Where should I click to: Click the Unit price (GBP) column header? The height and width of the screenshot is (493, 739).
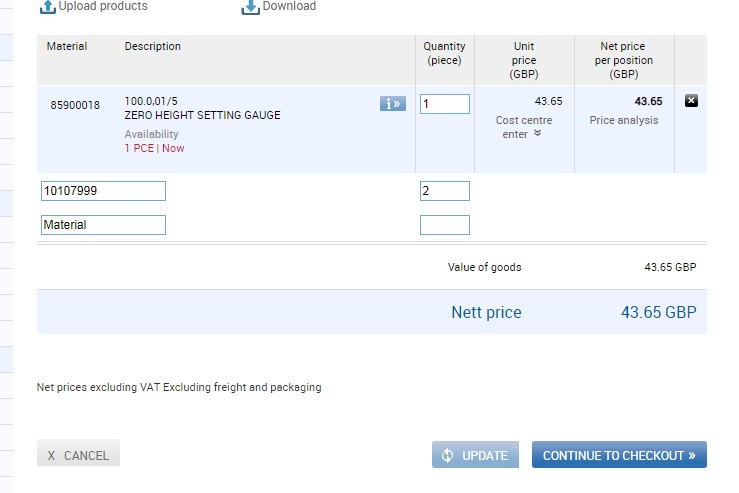point(524,60)
